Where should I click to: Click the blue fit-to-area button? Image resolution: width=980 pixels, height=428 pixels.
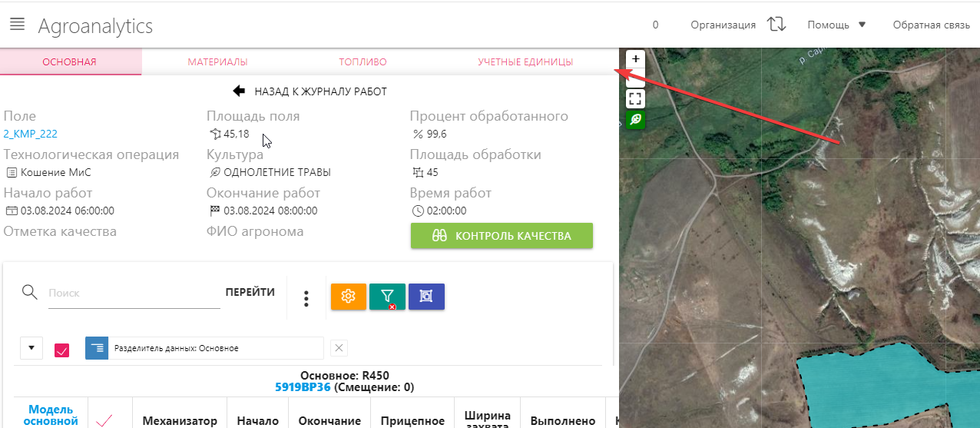tap(426, 297)
